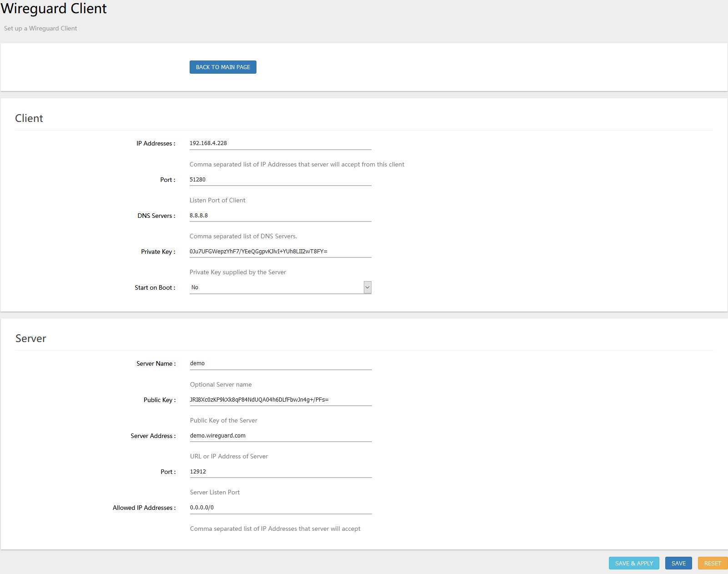Click the Back to Main Page button
728x574 pixels.
pos(223,67)
